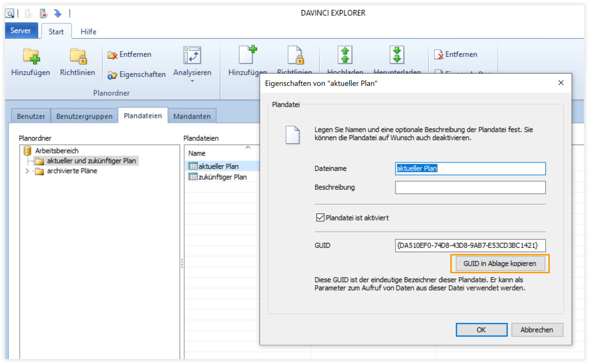Add a plan file with document plus icon
The image size is (589, 364).
tap(248, 55)
